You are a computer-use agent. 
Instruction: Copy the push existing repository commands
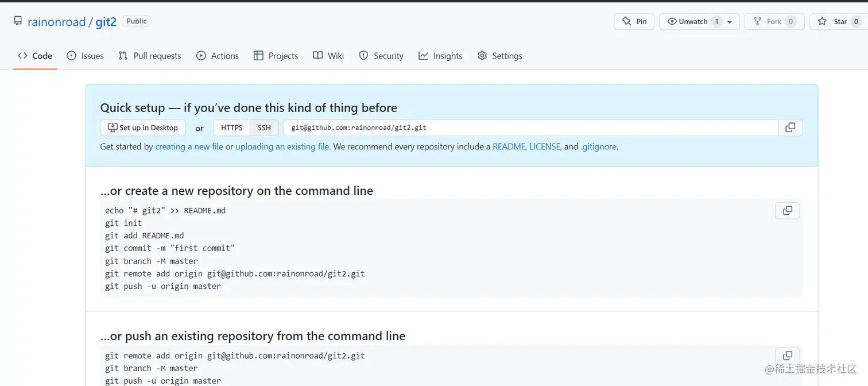tap(788, 356)
